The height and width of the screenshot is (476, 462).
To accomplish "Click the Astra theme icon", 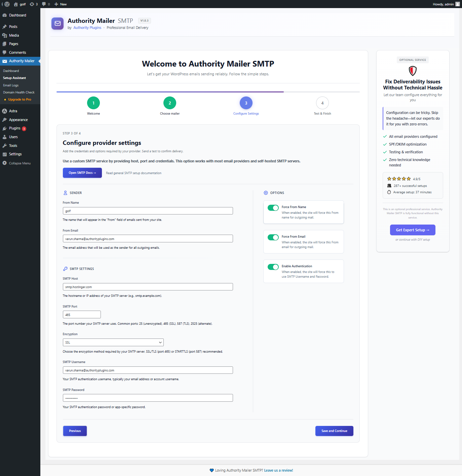I will (x=5, y=111).
